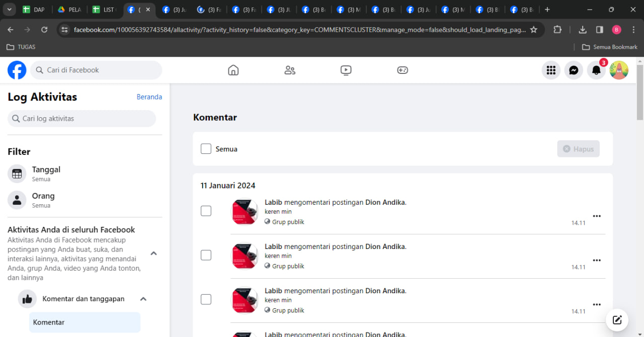This screenshot has width=644, height=337.
Task: Tick checkbox for second Labib comment
Action: 206,255
